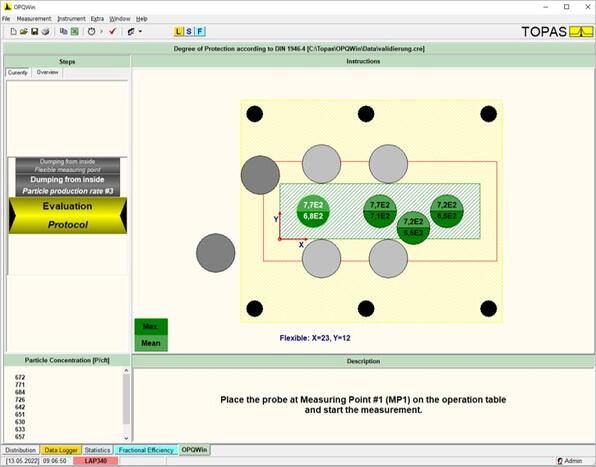Click the up arrow of the concentration list

[126, 370]
